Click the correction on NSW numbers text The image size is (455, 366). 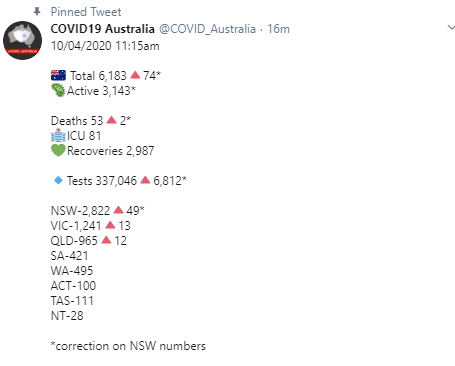pos(128,346)
